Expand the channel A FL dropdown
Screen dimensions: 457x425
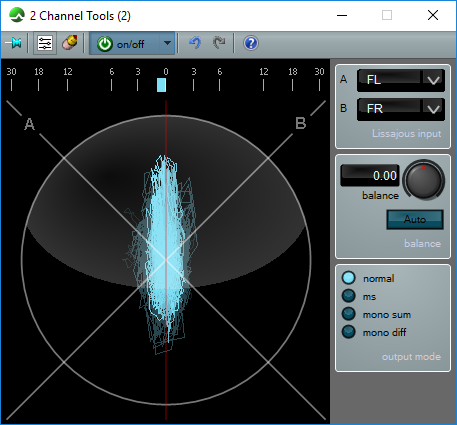[x=401, y=80]
